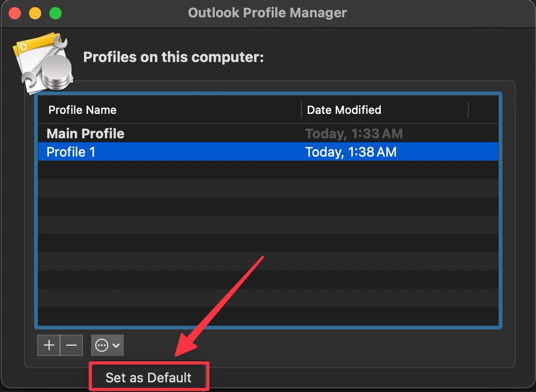This screenshot has height=392, width=536.
Task: Close the Outlook Profile Manager window
Action: (x=15, y=13)
